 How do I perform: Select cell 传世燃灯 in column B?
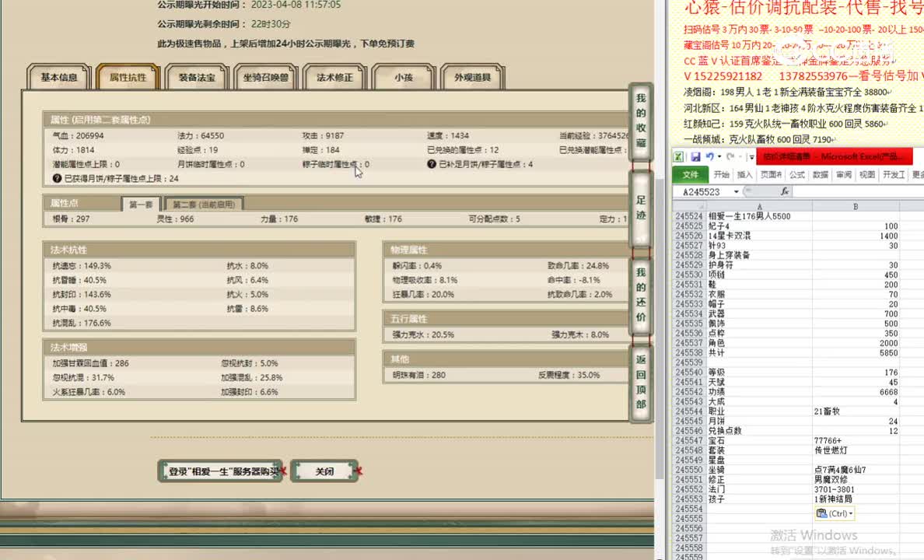pyautogui.click(x=856, y=450)
